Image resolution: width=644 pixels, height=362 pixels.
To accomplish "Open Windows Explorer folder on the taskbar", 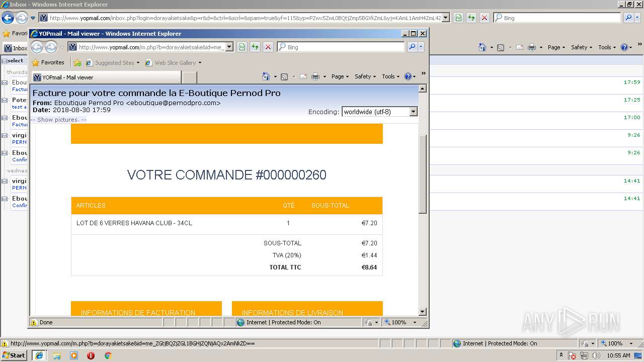I will 57,355.
